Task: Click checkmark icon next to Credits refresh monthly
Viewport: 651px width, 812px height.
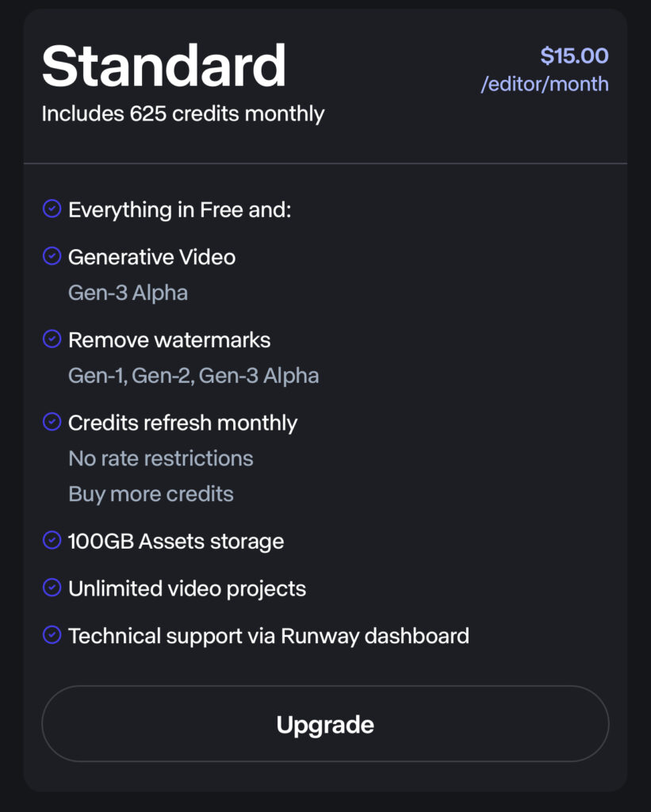Action: (52, 422)
